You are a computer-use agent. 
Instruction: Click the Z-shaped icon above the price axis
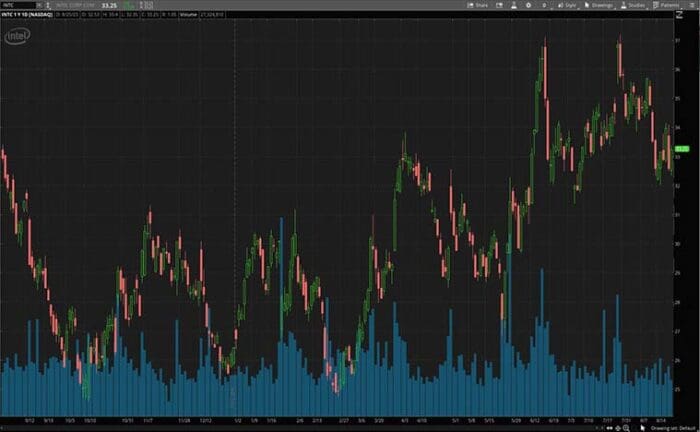(x=679, y=15)
